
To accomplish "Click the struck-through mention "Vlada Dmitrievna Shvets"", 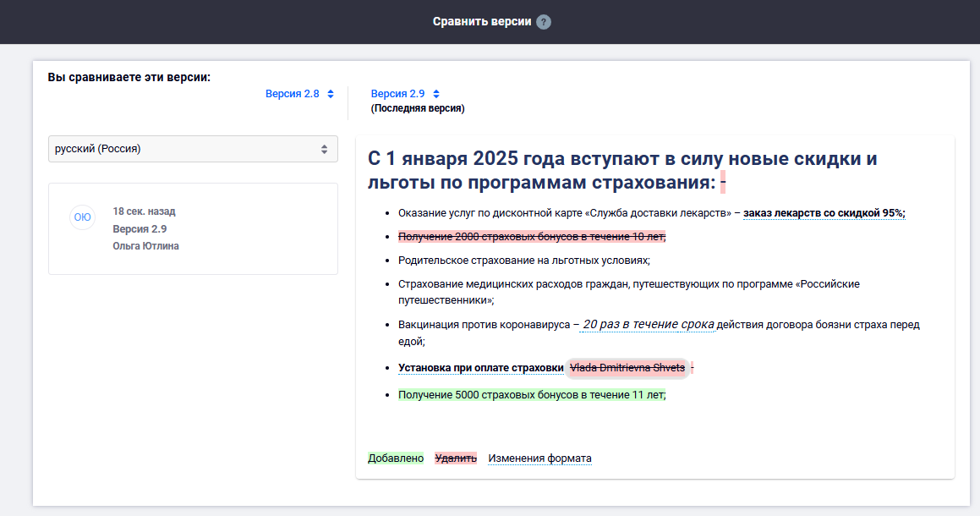I will [627, 368].
